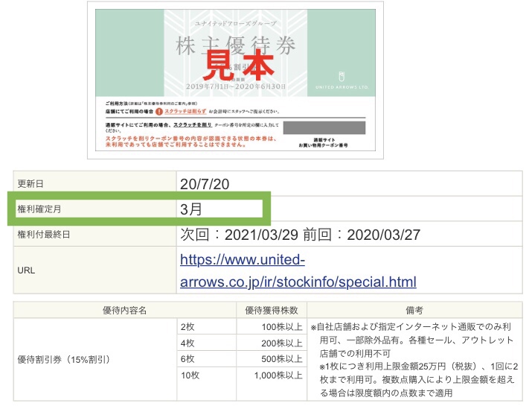Viewport: 532px width, 406px height.
Task: Open the united-arrows stockinfo special.html link
Action: click(298, 270)
